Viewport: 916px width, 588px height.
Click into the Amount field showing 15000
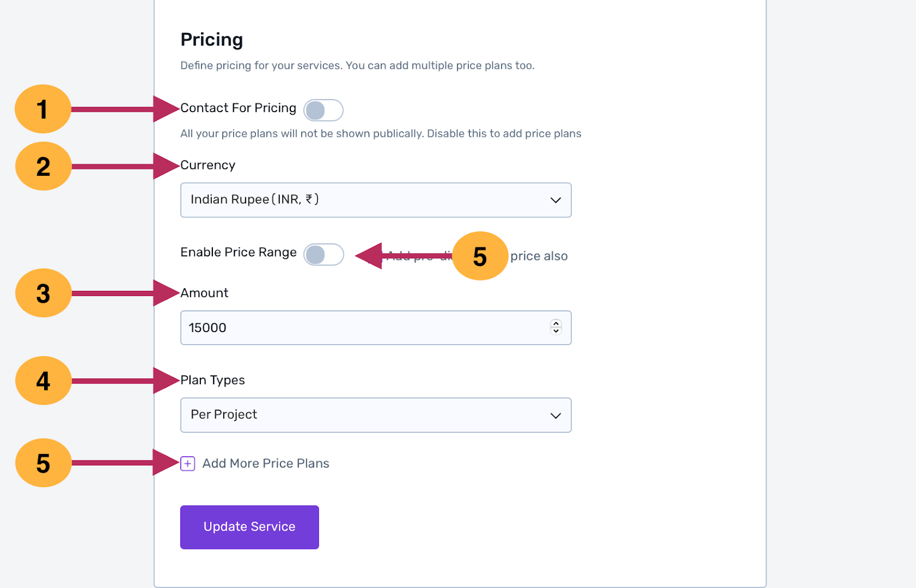361,327
